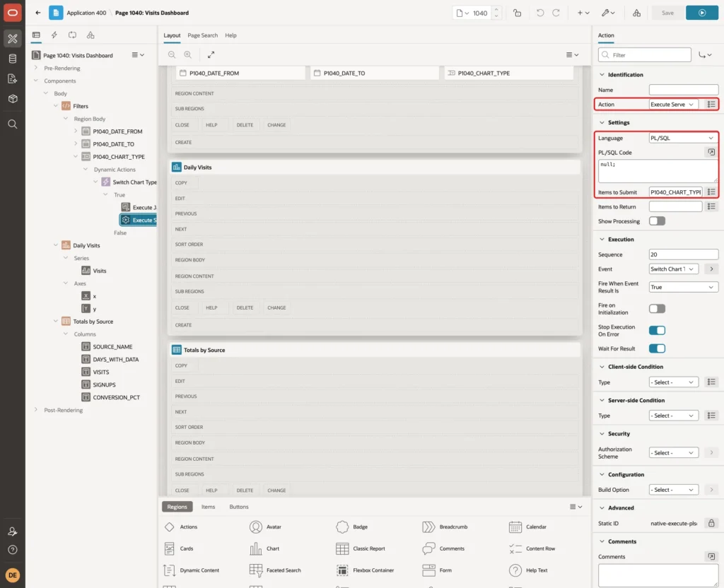
Task: Toggle Show Processing switch
Action: point(657,221)
